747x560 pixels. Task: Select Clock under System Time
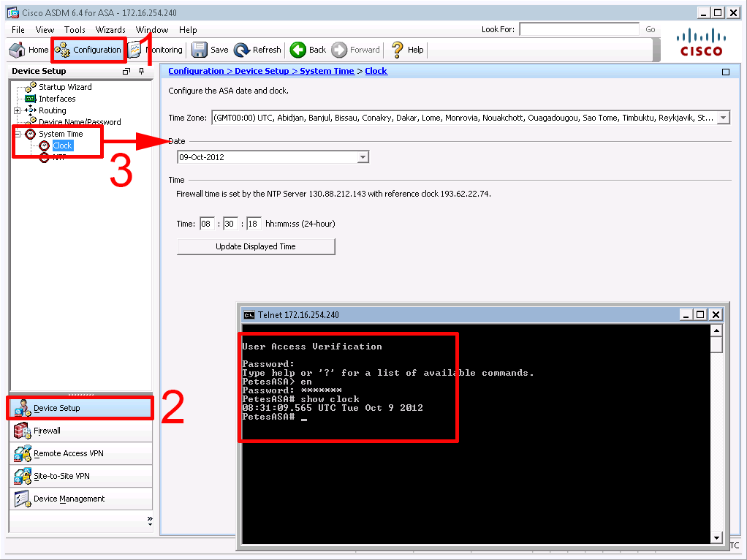pyautogui.click(x=62, y=145)
